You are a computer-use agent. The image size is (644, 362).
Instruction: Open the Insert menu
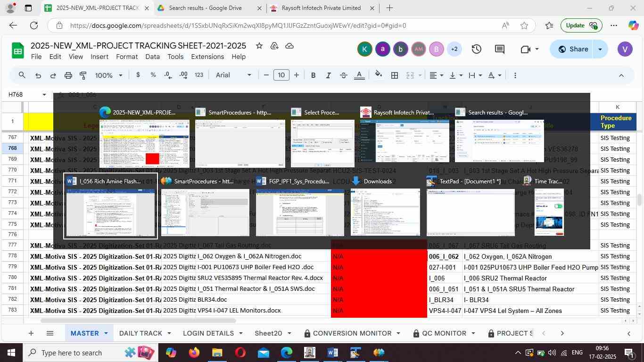click(x=99, y=57)
